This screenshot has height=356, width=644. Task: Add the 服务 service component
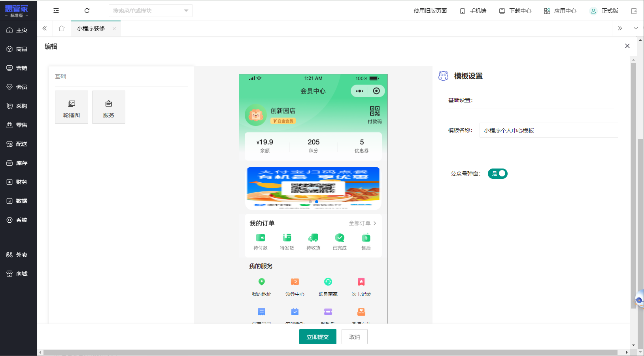(109, 107)
